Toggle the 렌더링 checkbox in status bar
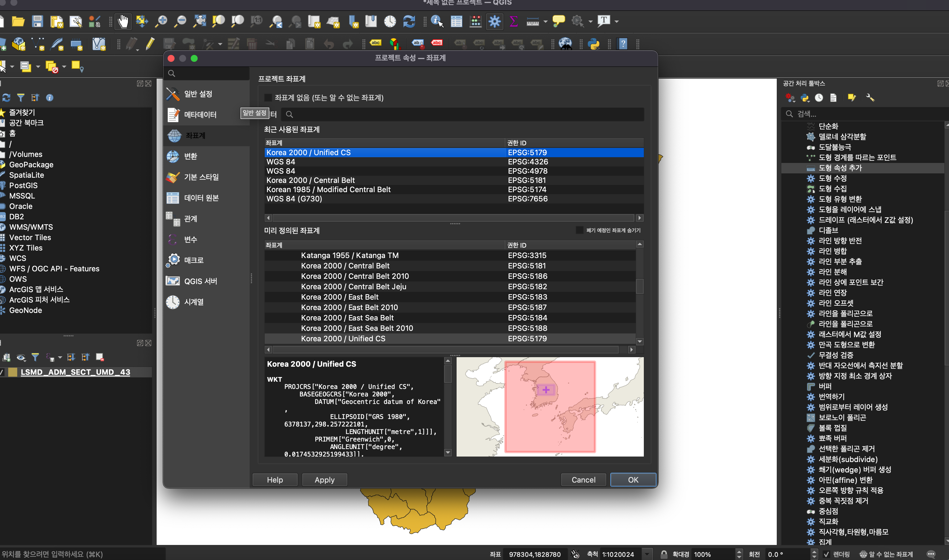Viewport: 949px width, 560px height. point(826,554)
